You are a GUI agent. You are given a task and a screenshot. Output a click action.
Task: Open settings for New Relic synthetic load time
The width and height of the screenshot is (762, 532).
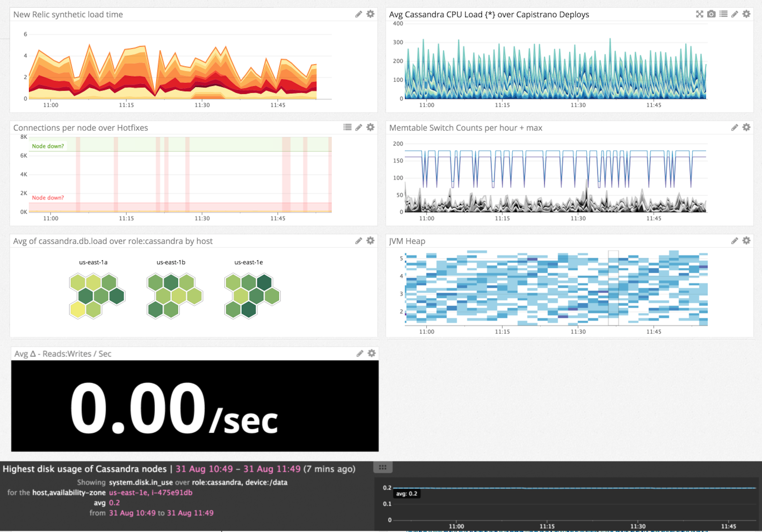click(x=370, y=14)
